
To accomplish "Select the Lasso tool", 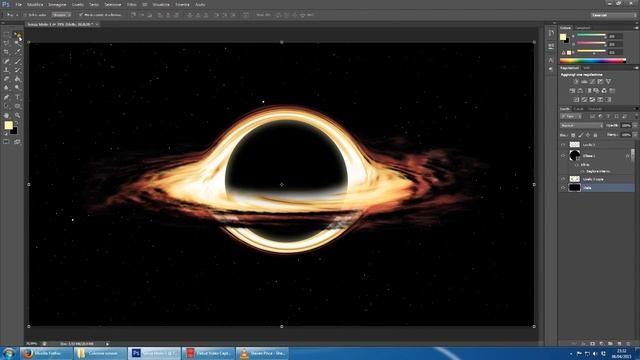I will (x=7, y=43).
